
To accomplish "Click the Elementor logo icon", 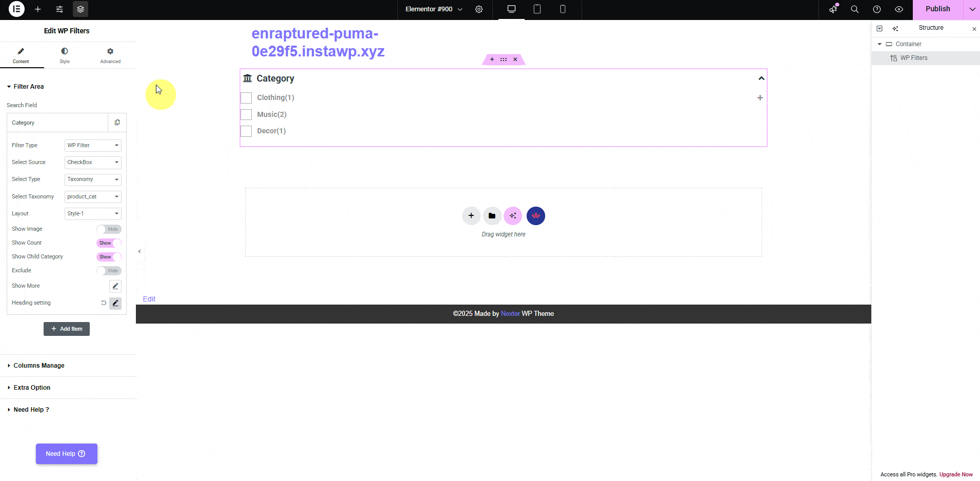I will pyautogui.click(x=16, y=9).
